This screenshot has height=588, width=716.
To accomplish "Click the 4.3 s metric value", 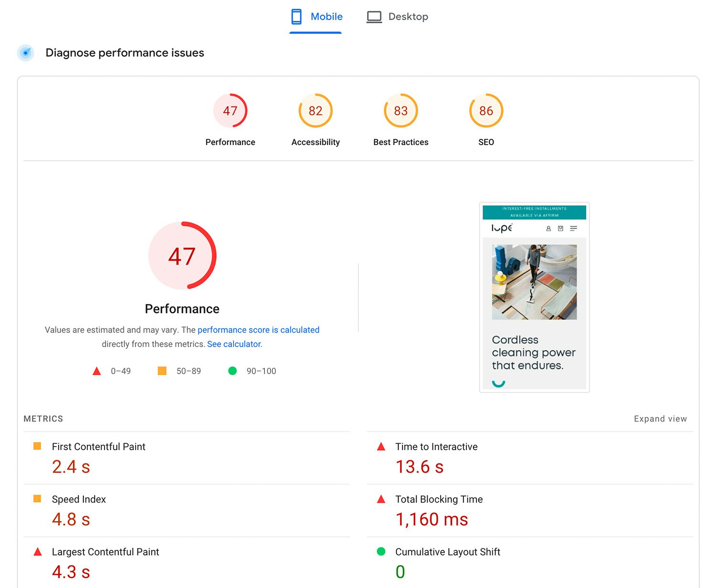I will tap(71, 572).
